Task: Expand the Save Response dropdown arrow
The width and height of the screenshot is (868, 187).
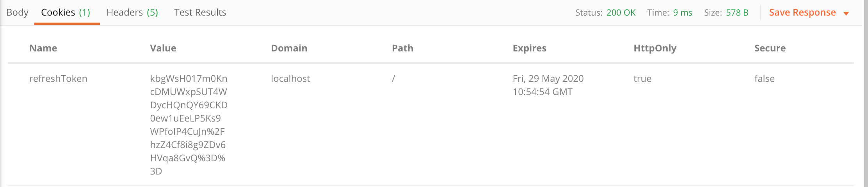Action: point(846,14)
